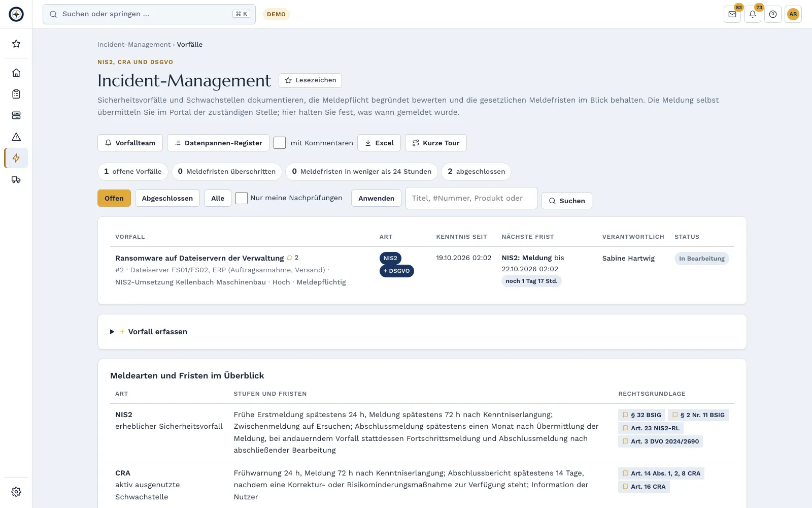Go to the home icon in the sidebar
This screenshot has width=812, height=508.
[x=16, y=73]
